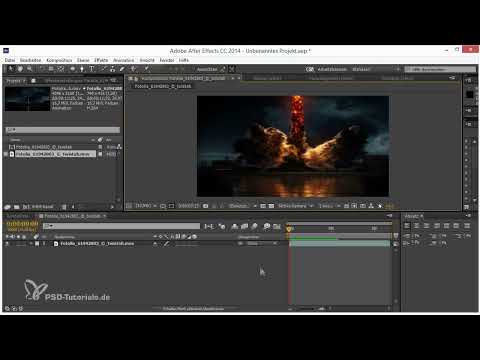The height and width of the screenshot is (360, 480).
Task: Click the footage thumbnail in Project panel
Action: [x=27, y=99]
